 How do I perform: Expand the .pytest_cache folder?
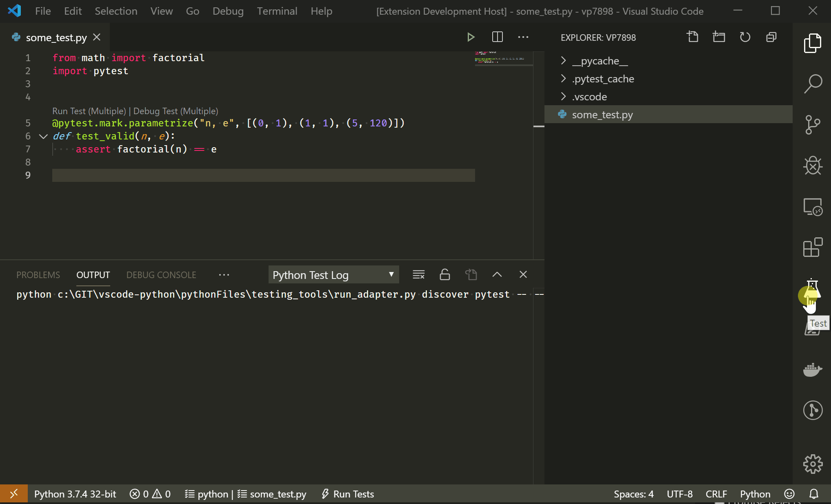pyautogui.click(x=563, y=79)
